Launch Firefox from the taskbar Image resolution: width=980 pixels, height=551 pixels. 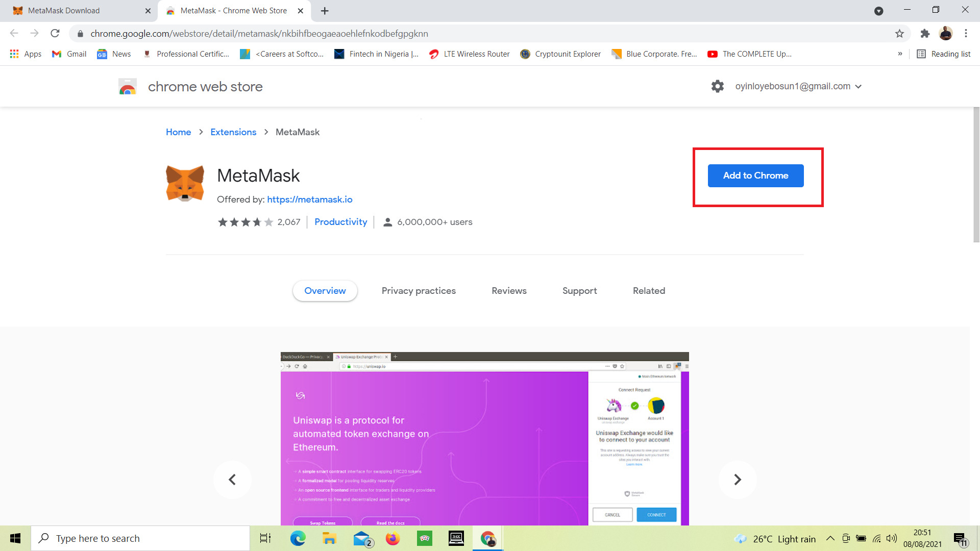(393, 538)
